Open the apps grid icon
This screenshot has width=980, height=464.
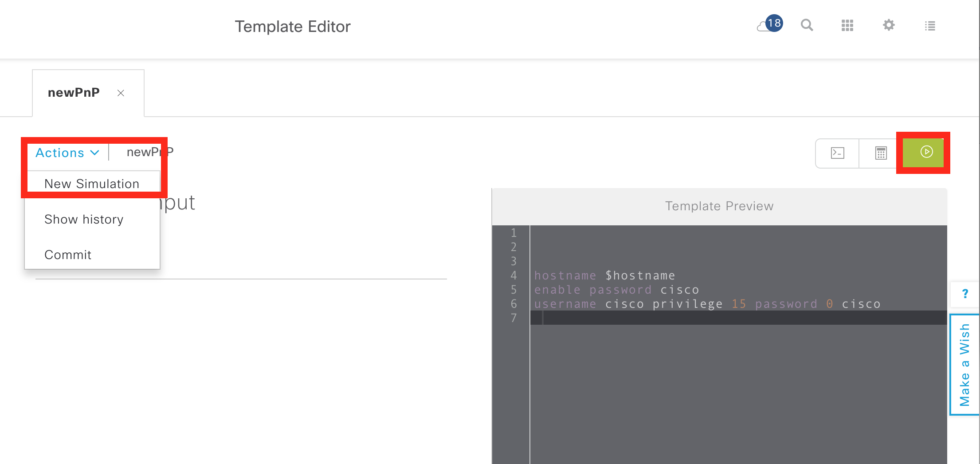847,26
